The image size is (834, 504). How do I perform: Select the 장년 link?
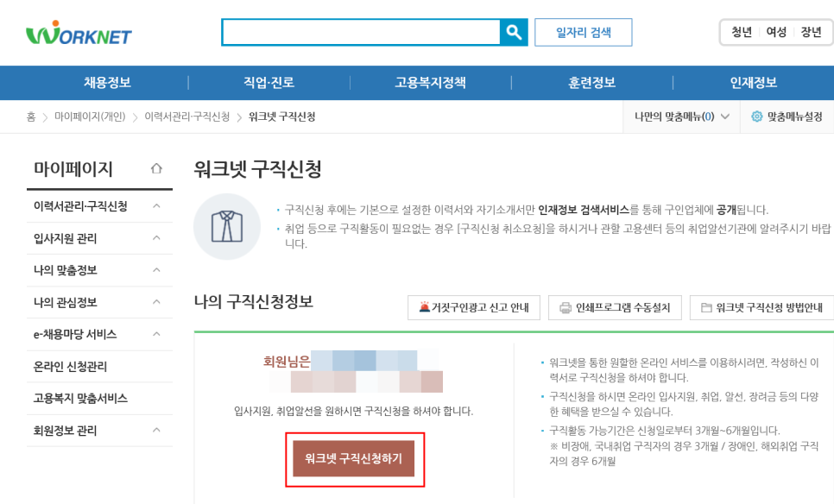pos(812,33)
